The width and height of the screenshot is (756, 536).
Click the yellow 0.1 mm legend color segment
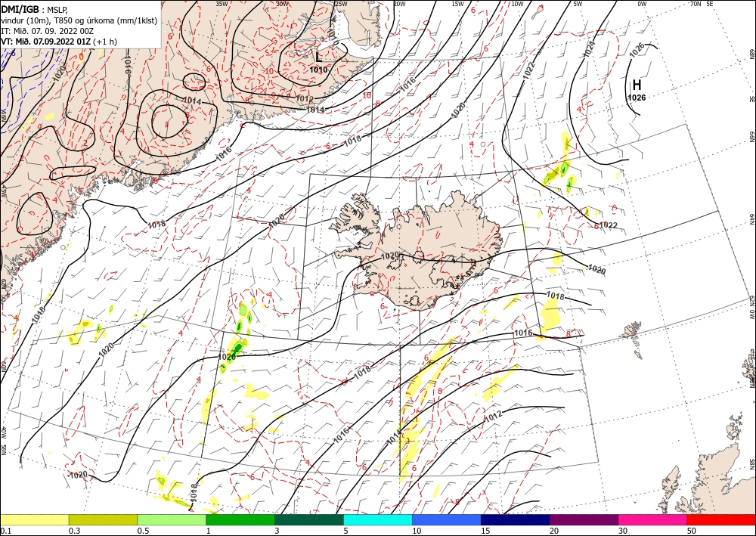[34, 519]
